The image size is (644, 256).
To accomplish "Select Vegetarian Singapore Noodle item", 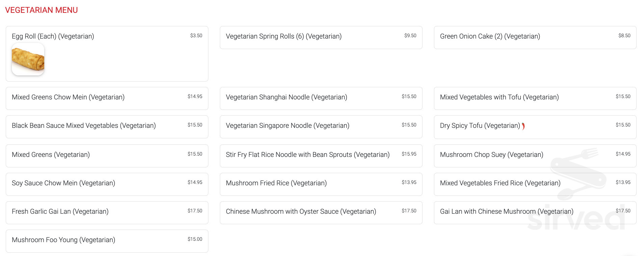I will click(287, 126).
